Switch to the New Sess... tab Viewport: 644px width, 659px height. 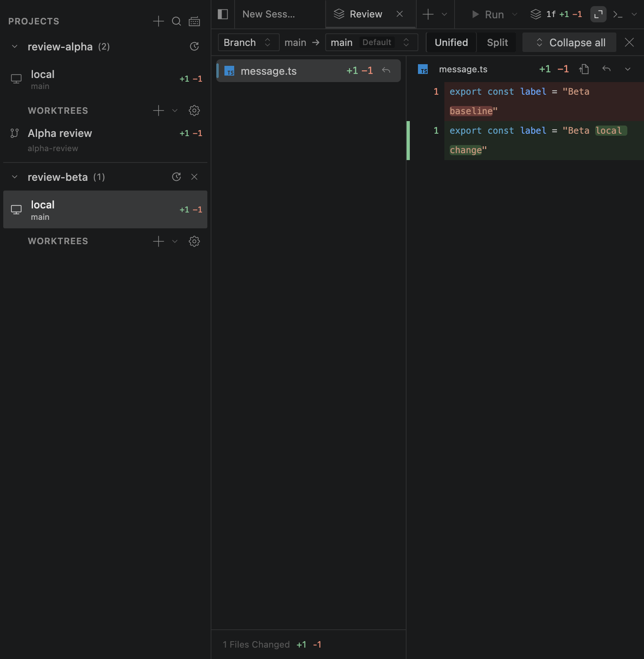[x=280, y=14]
